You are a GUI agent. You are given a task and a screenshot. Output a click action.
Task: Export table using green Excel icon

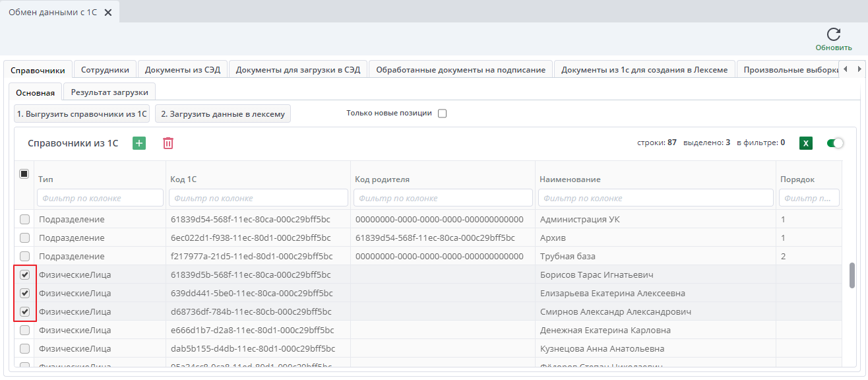pyautogui.click(x=805, y=143)
